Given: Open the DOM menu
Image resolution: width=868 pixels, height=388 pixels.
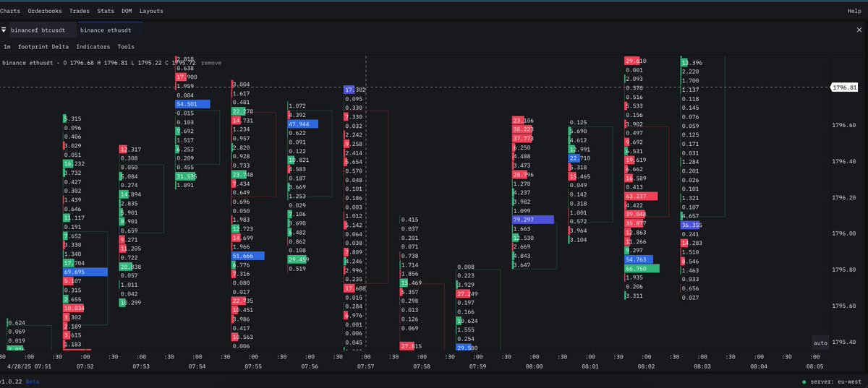Looking at the screenshot, I should click(127, 11).
